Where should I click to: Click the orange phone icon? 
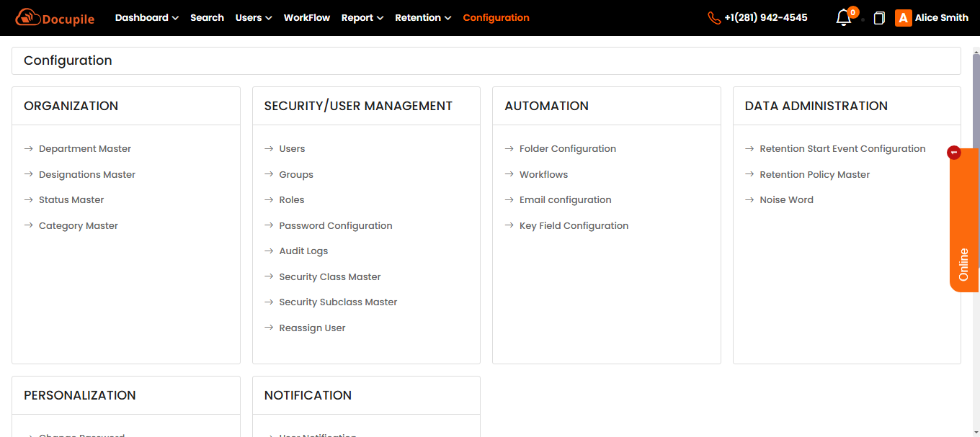pos(714,18)
